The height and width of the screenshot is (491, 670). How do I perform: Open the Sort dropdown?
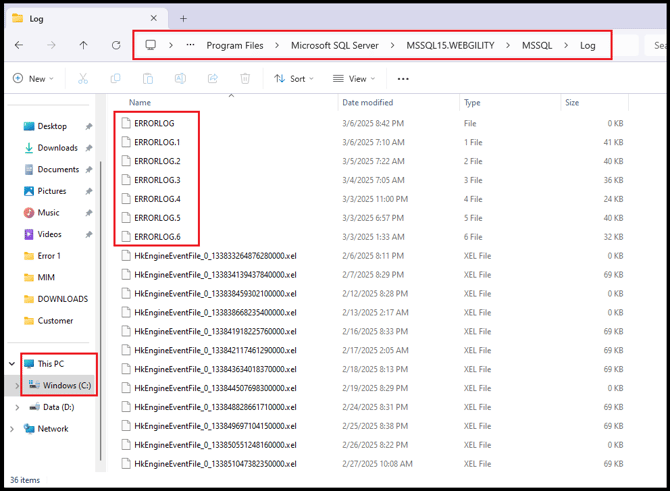(294, 79)
